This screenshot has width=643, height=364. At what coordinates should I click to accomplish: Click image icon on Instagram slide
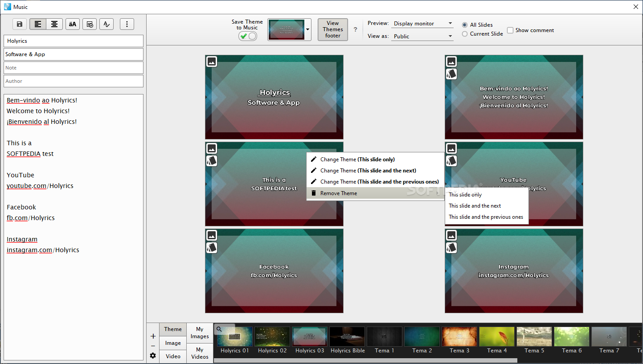pyautogui.click(x=451, y=235)
